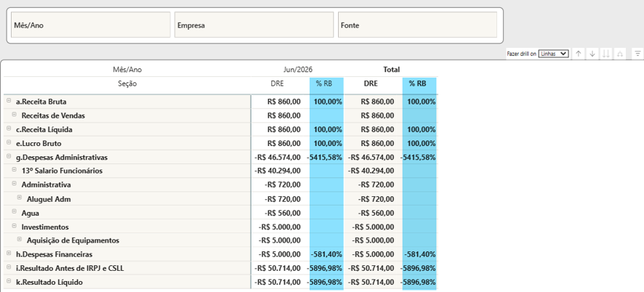Image resolution: width=644 pixels, height=292 pixels.
Task: Click the drill up arrow icon
Action: (579, 54)
